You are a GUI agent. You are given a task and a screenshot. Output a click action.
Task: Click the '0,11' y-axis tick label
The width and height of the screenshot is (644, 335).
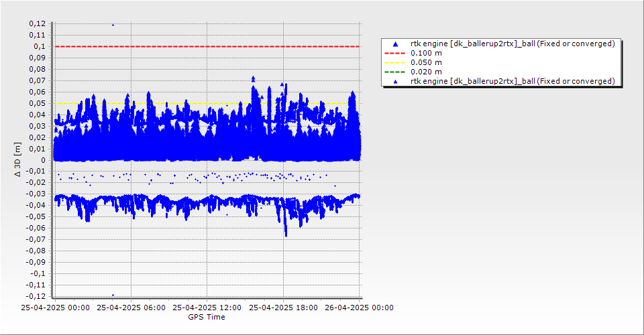(x=37, y=36)
